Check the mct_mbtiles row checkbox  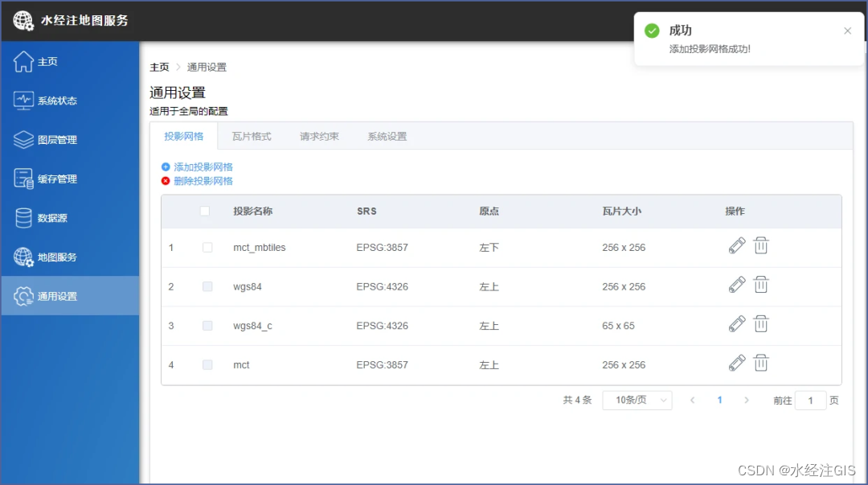click(x=207, y=247)
